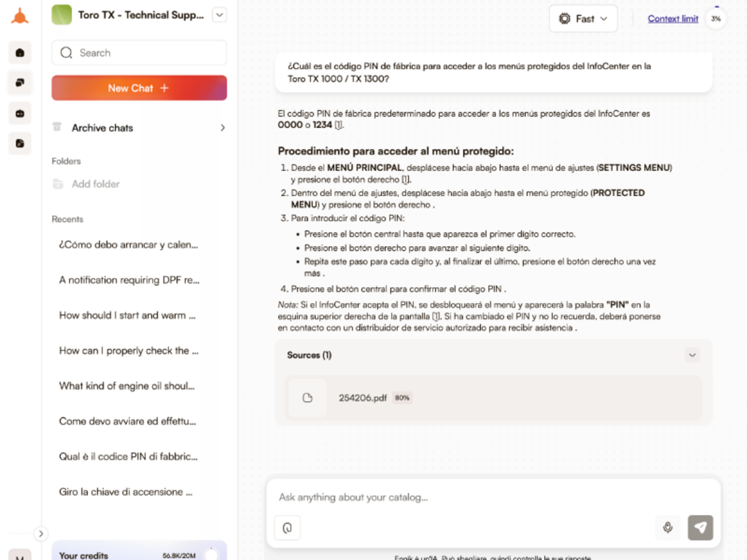This screenshot has height=560, width=747.
Task: Open chat 'What kind of engine oil shoul...'
Action: point(127,386)
